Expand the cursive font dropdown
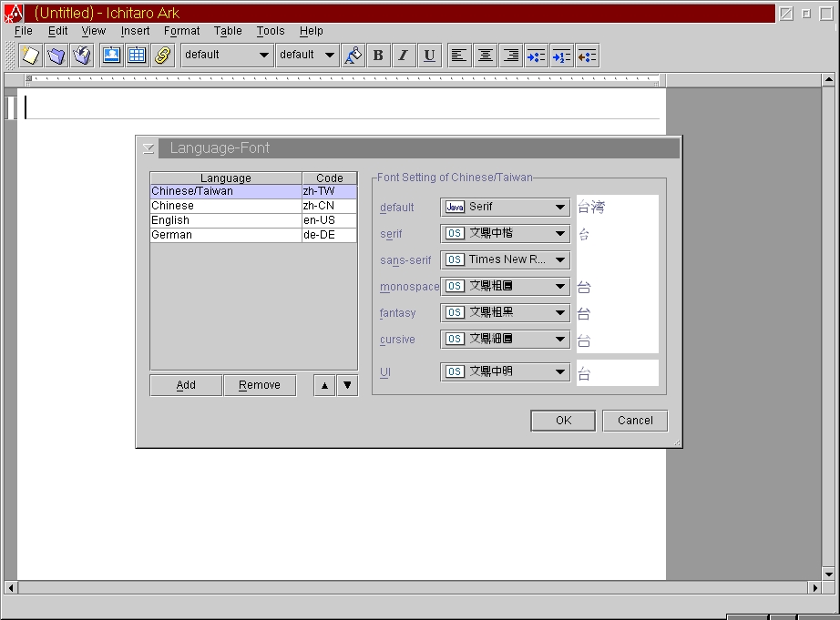This screenshot has height=620, width=840. [505, 340]
